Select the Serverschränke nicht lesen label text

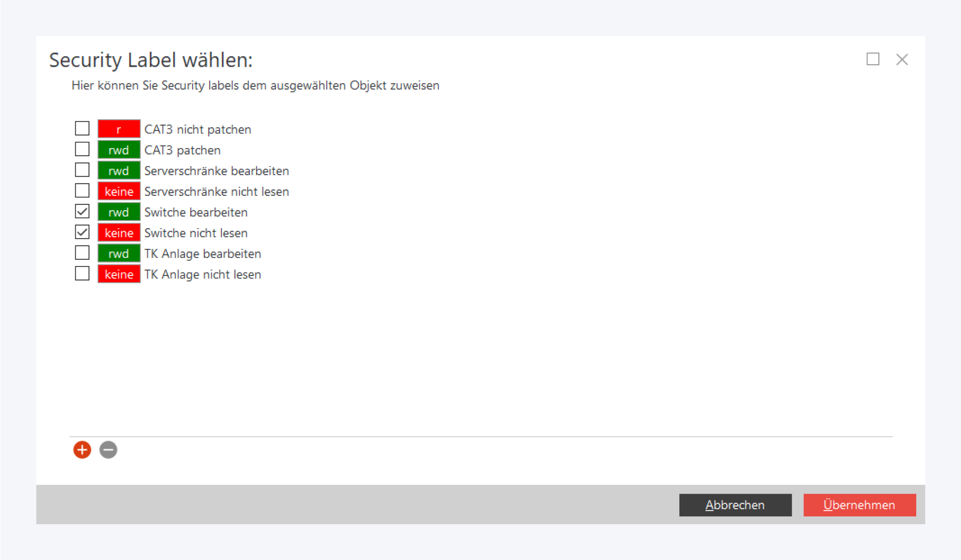click(x=216, y=191)
